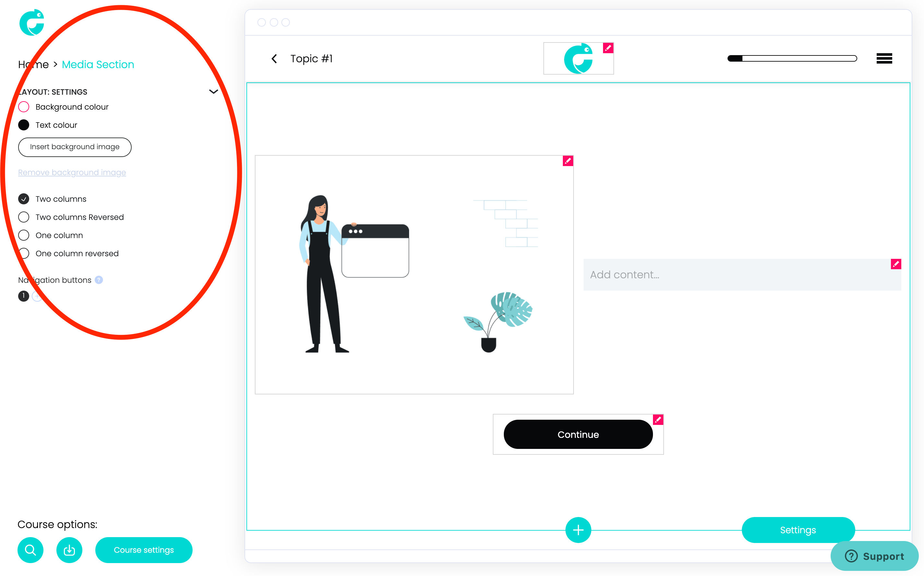Select the One column layout option
Screen dimensions: 924x578
(x=24, y=235)
